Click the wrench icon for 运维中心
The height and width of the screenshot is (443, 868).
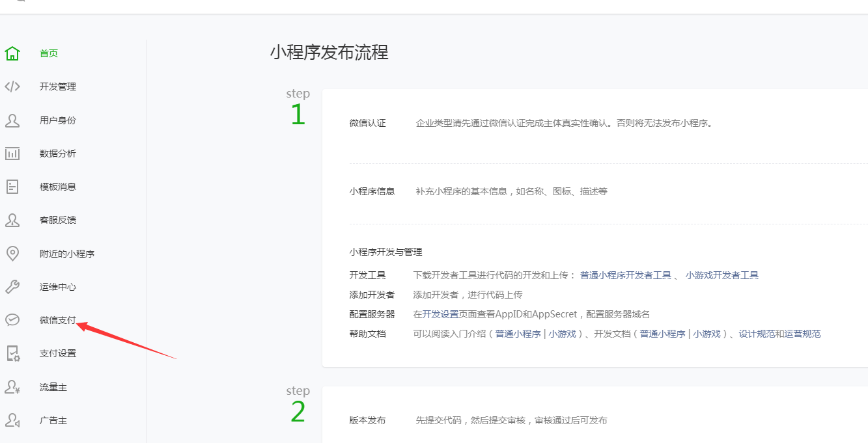coord(12,287)
